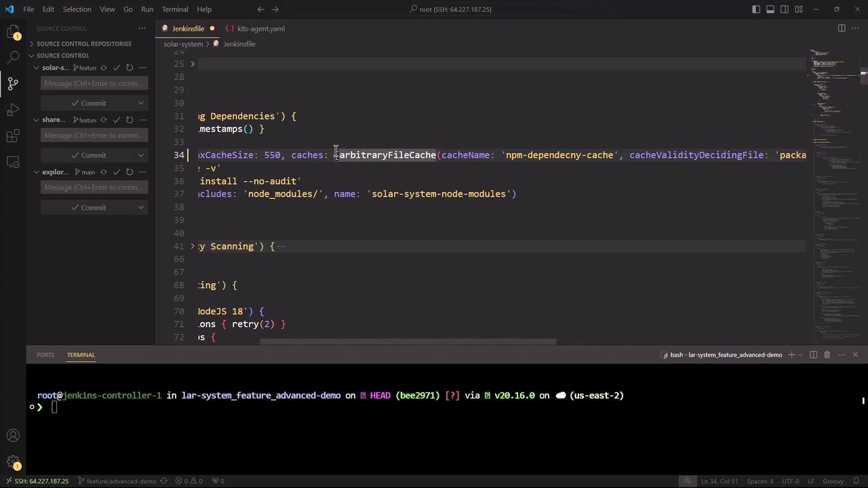
Task: Open the Explorer view in activity bar
Action: pyautogui.click(x=13, y=32)
